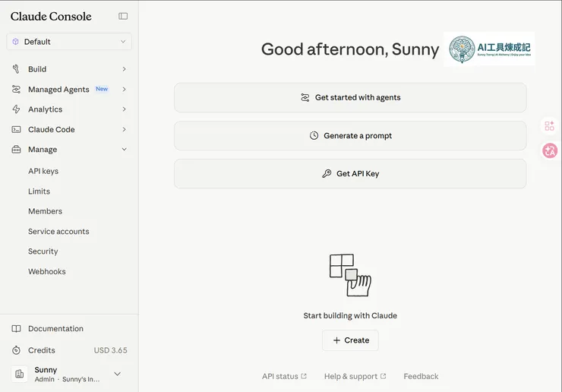
Task: Open API keys under Manage
Action: click(43, 171)
